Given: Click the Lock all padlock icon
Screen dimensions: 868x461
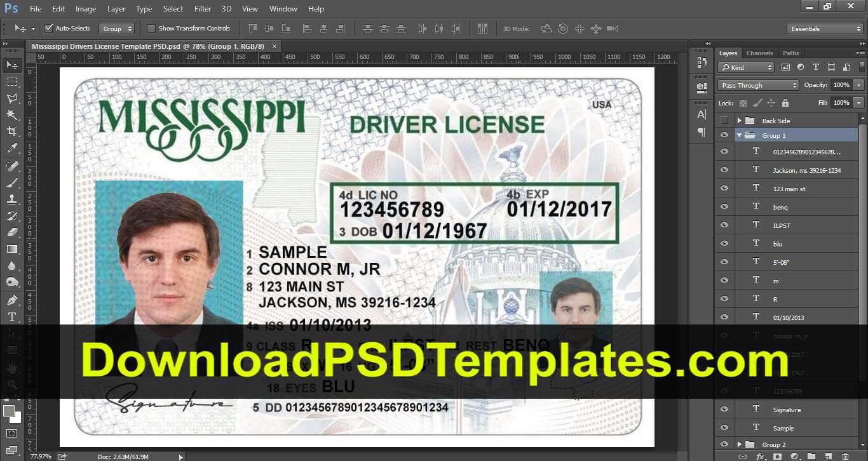Looking at the screenshot, I should [x=785, y=103].
